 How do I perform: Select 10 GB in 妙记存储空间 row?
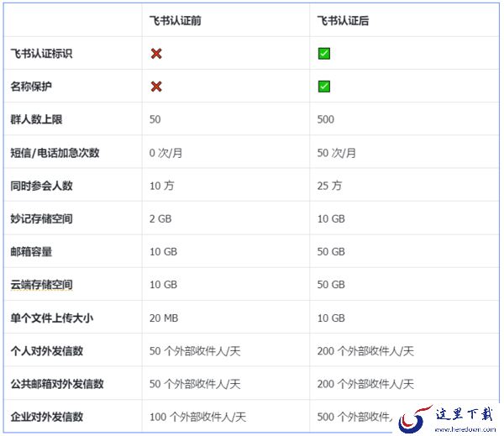pyautogui.click(x=331, y=218)
